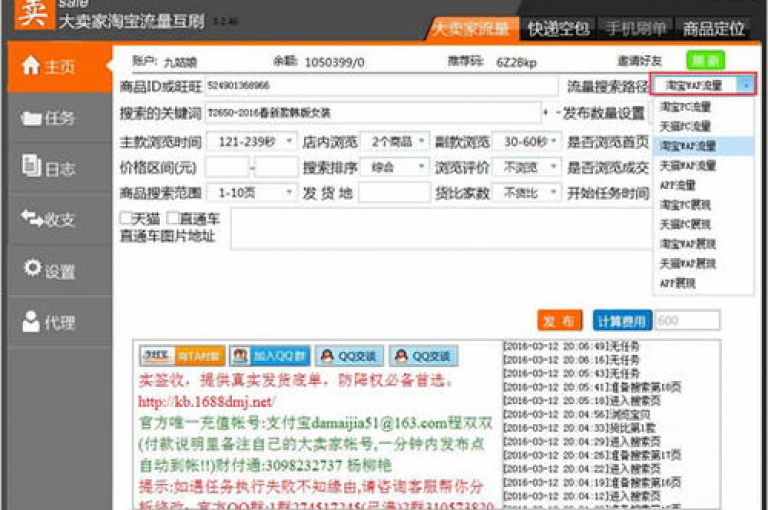The image size is (768, 510).
Task: Tick the 天猫 checkbox
Action: pyautogui.click(x=126, y=218)
